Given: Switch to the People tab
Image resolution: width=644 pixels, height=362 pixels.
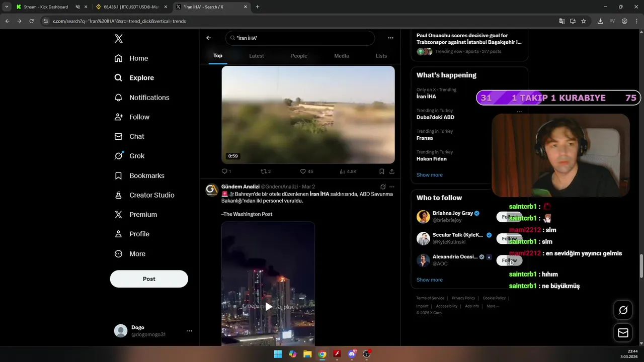Looking at the screenshot, I should (x=299, y=56).
